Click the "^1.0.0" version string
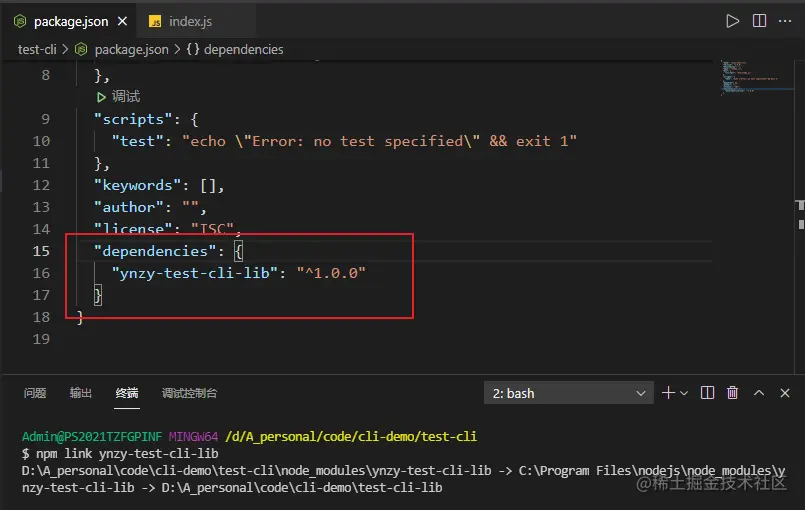This screenshot has width=805, height=510. pyautogui.click(x=331, y=273)
